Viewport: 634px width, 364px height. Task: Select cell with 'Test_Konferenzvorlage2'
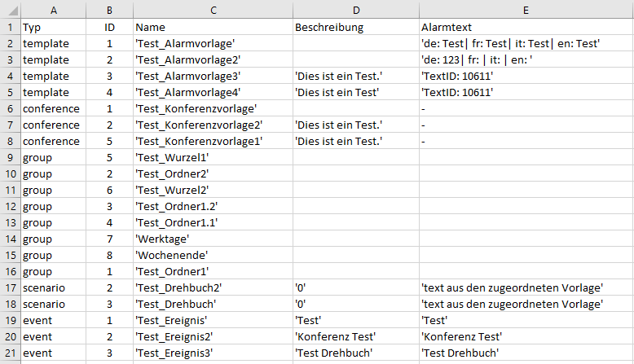(x=213, y=125)
